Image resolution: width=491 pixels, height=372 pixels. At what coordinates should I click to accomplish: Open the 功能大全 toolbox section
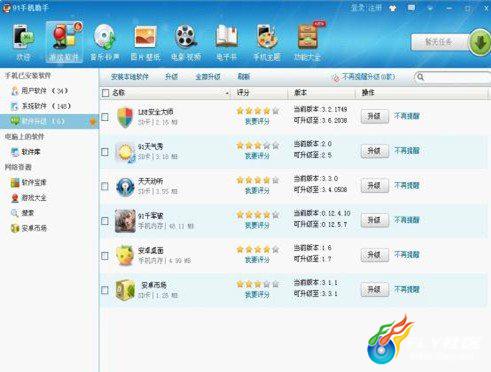[x=307, y=42]
